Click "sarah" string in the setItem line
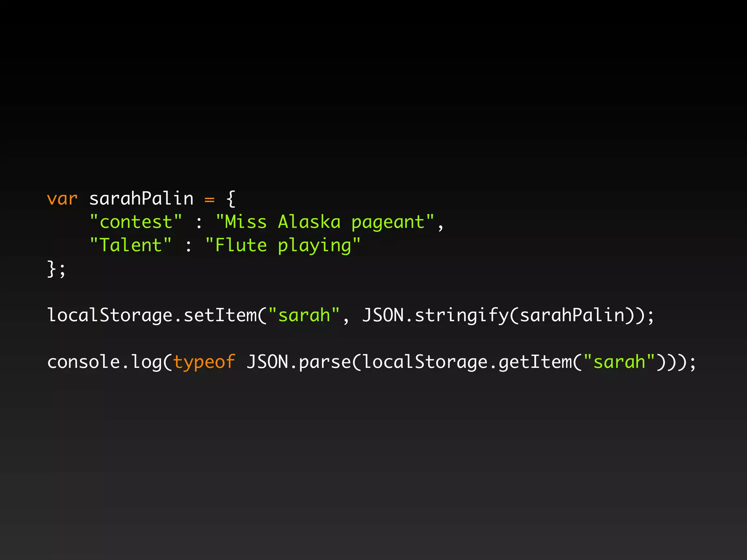This screenshot has width=747, height=560. pos(304,315)
